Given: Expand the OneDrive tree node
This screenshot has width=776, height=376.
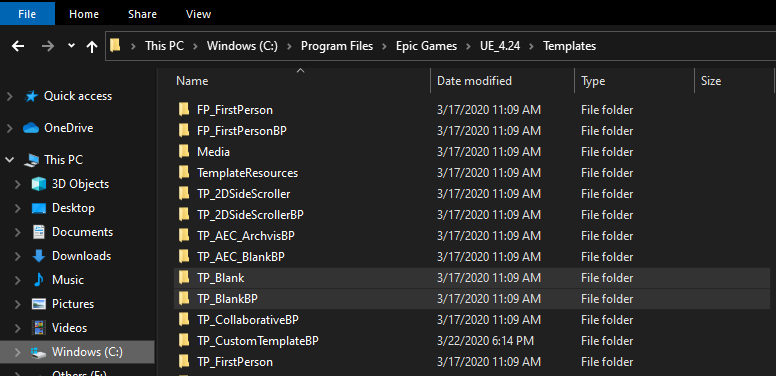Looking at the screenshot, I should 9,129.
